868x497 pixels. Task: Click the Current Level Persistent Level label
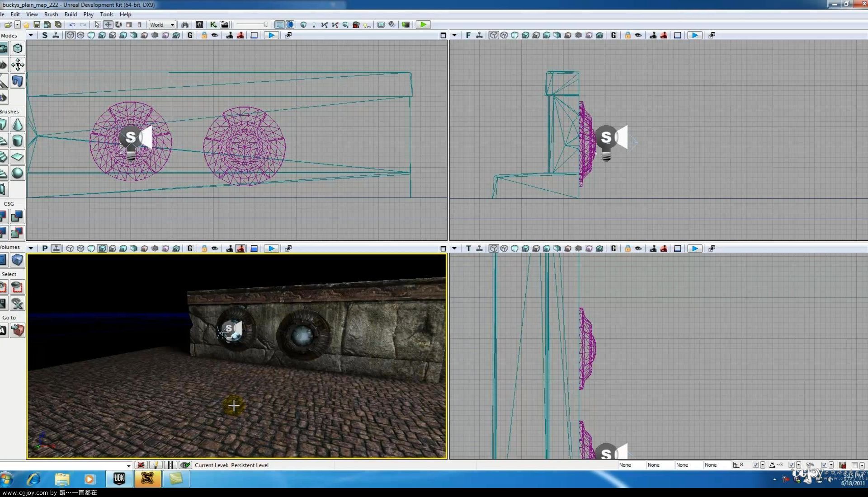coord(232,465)
